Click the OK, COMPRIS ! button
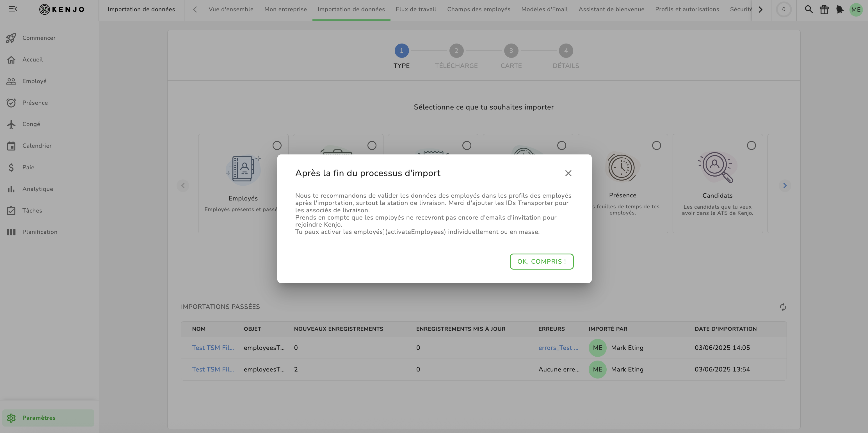Viewport: 868px width, 433px height. (542, 261)
